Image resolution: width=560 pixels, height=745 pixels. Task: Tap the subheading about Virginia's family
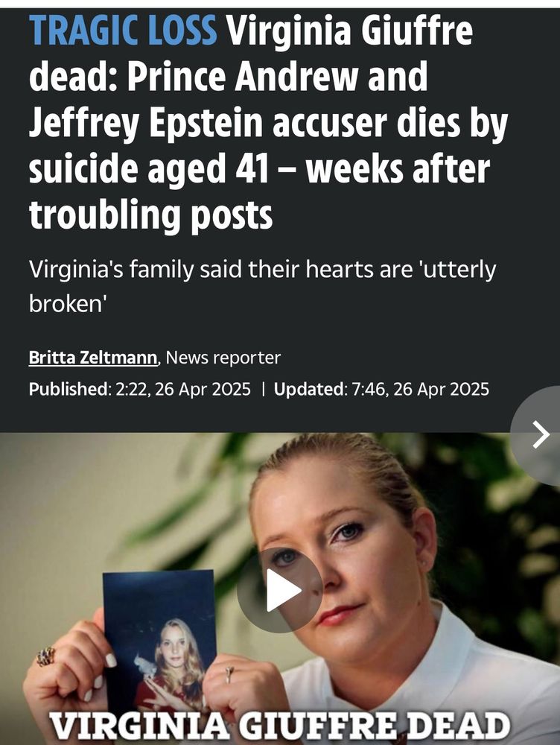pyautogui.click(x=263, y=286)
